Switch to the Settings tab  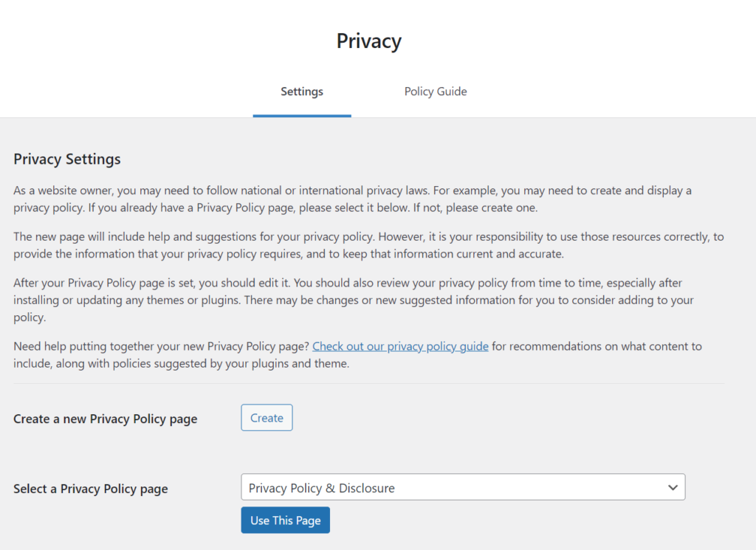tap(302, 92)
